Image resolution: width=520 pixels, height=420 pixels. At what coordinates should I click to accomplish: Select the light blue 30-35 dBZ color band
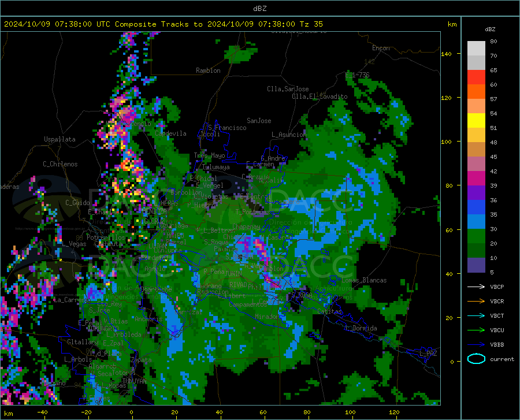point(476,221)
